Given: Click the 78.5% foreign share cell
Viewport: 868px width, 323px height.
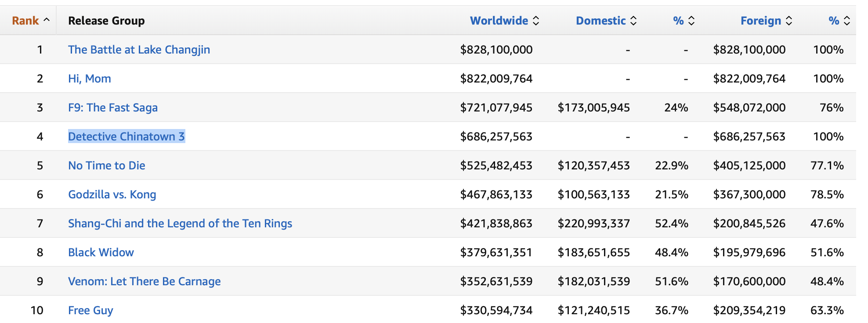Looking at the screenshot, I should 827,194.
